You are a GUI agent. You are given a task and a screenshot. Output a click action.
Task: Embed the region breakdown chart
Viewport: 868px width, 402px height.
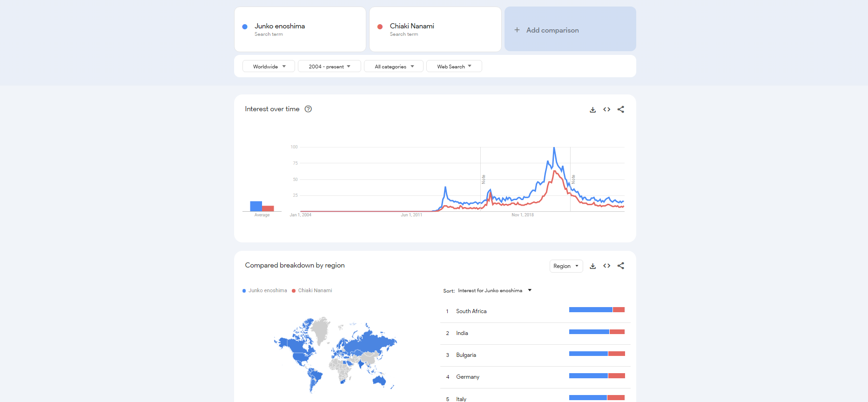tap(606, 266)
